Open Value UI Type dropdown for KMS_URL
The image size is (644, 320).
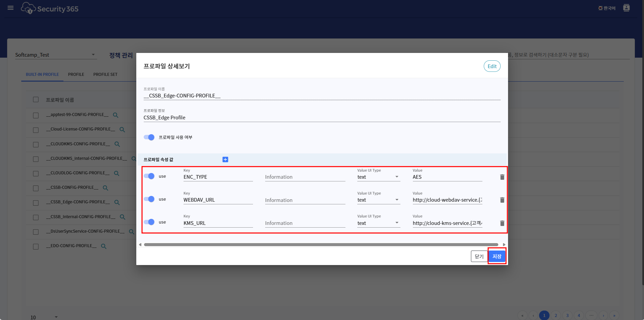(x=378, y=223)
